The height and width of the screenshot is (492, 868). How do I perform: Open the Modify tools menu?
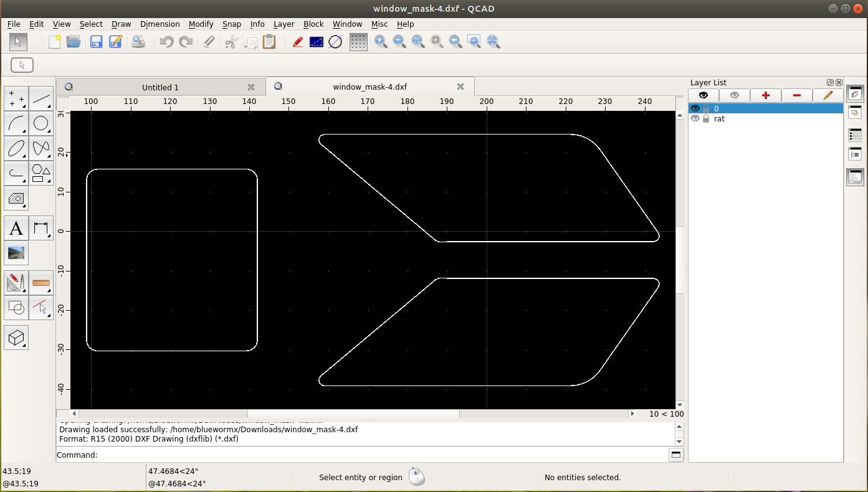tap(16, 283)
